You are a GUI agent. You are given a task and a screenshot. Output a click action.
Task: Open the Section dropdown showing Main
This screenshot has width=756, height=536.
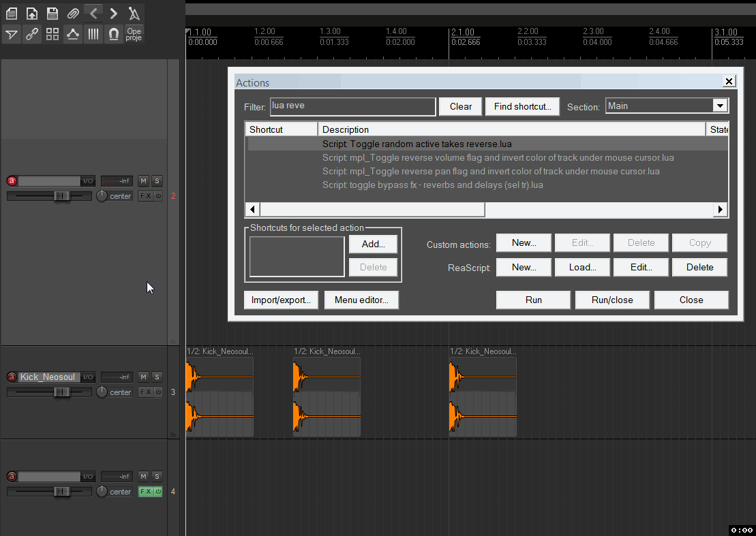pyautogui.click(x=719, y=106)
